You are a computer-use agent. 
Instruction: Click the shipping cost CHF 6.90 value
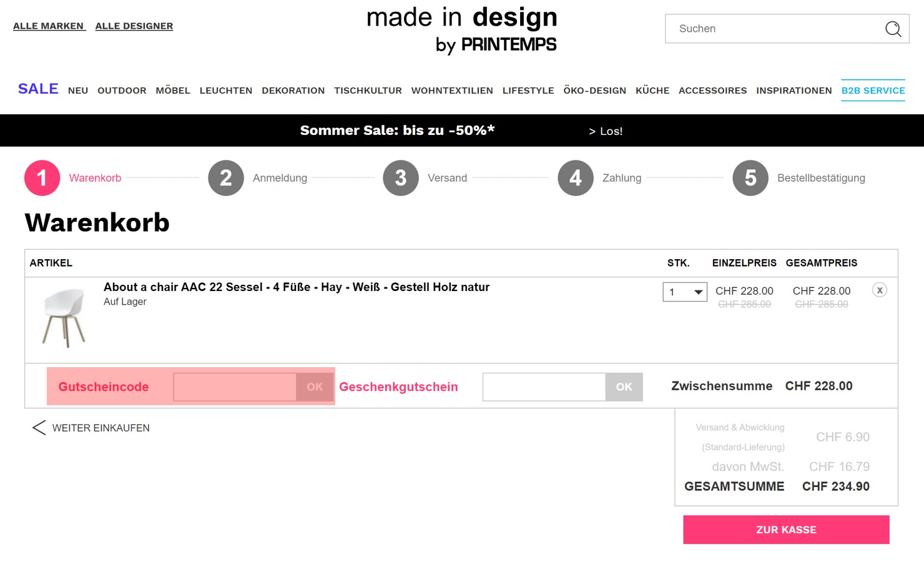[843, 437]
